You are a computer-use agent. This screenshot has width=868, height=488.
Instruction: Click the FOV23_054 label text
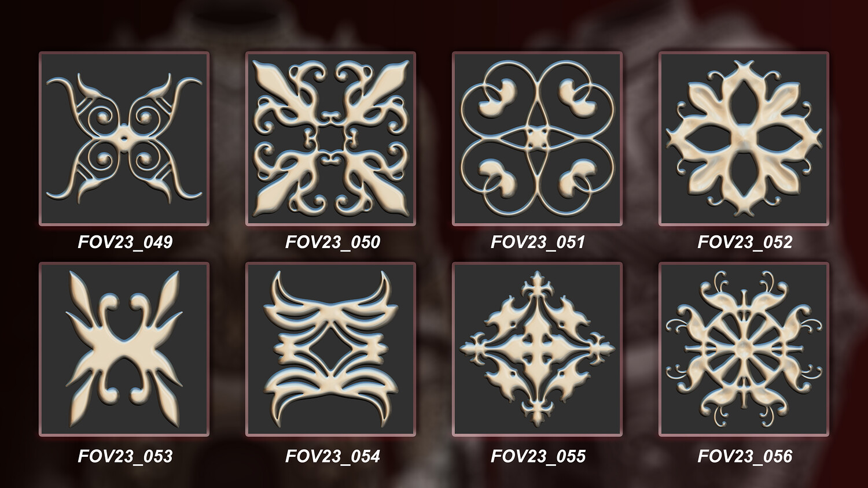coord(332,456)
